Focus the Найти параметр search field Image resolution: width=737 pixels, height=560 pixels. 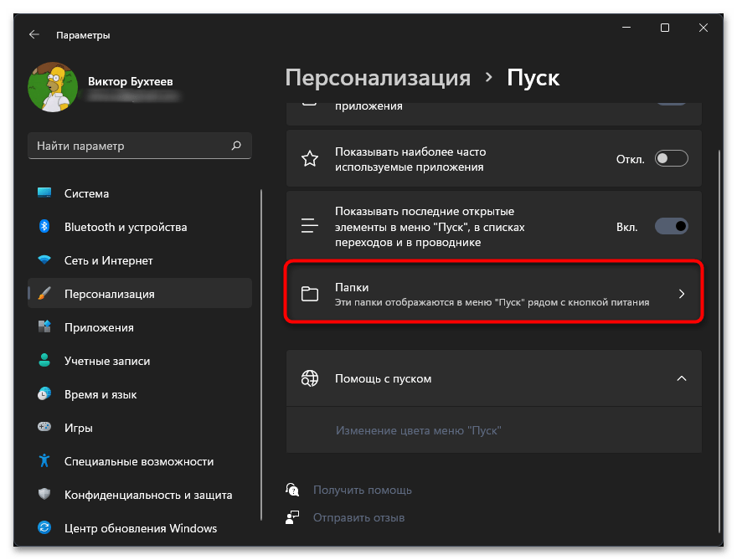click(x=140, y=146)
